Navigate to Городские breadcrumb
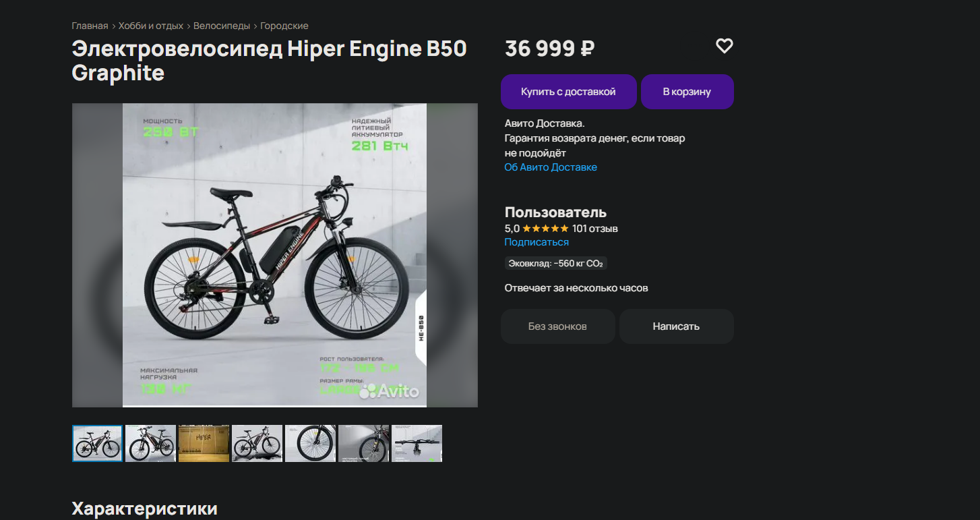This screenshot has height=520, width=980. 284,26
